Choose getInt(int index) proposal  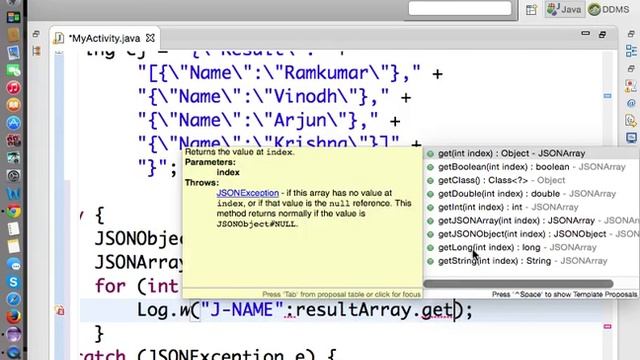531,207
